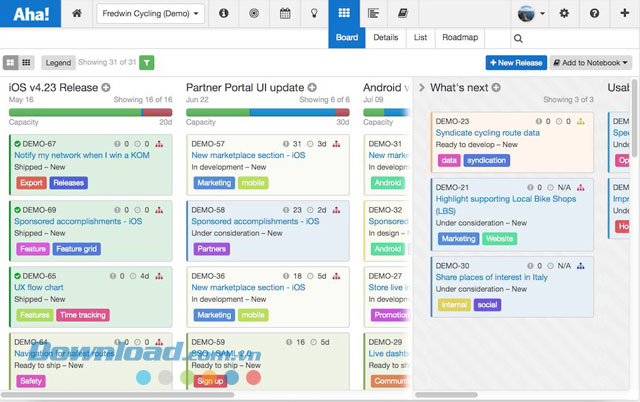Click the vertical scrollbar on right edge

pos(634,118)
